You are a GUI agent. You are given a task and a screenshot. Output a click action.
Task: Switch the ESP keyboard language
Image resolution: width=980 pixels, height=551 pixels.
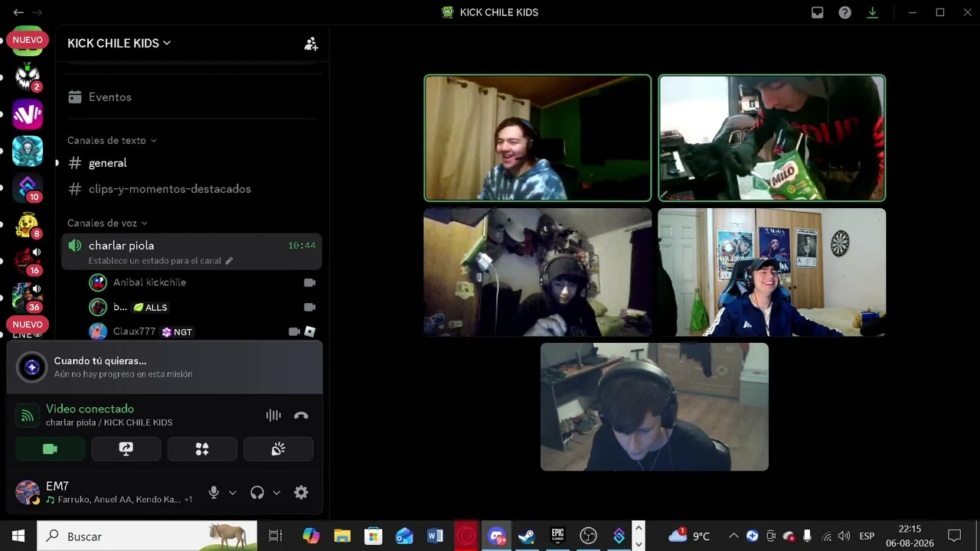867,536
